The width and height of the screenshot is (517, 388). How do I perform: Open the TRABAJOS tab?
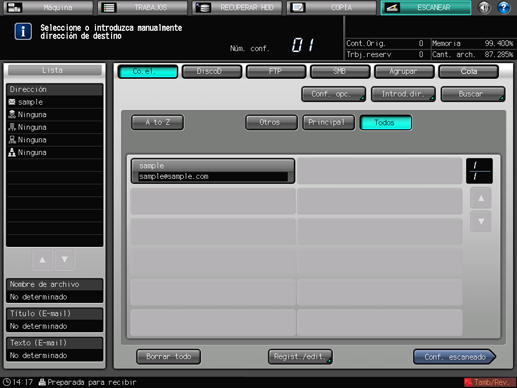pos(143,7)
